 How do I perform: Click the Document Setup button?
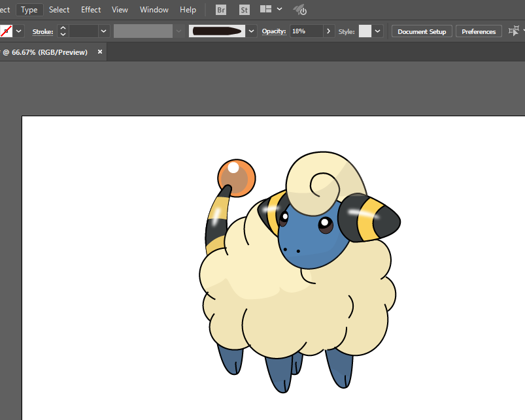point(422,31)
